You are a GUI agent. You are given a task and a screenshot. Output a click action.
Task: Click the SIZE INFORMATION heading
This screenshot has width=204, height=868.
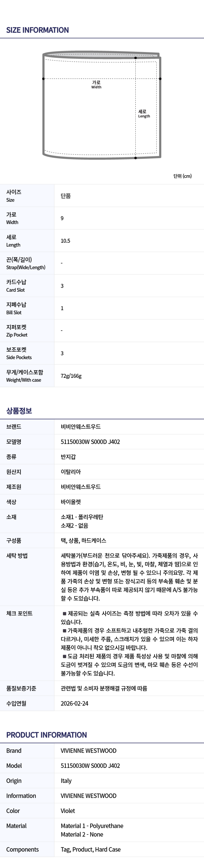[37, 30]
